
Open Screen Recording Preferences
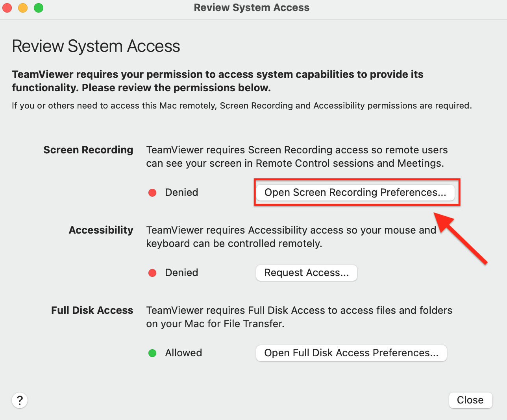[x=355, y=192]
